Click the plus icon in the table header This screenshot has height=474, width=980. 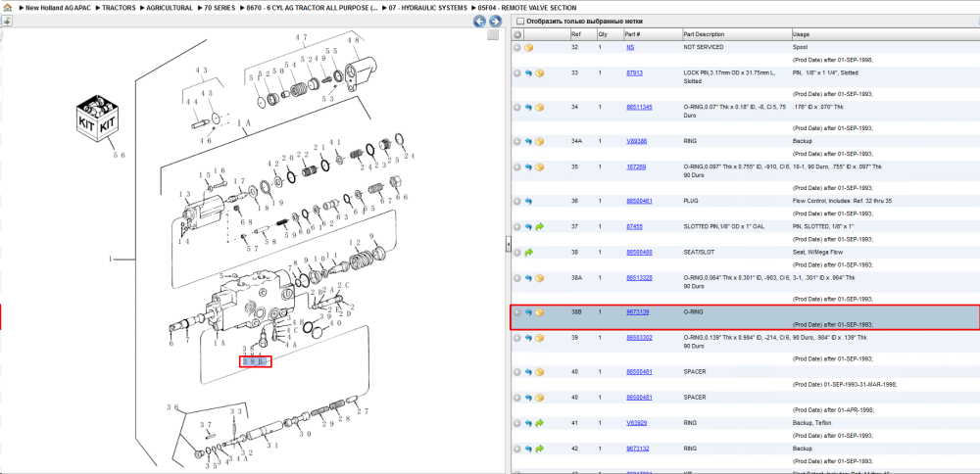coord(517,34)
